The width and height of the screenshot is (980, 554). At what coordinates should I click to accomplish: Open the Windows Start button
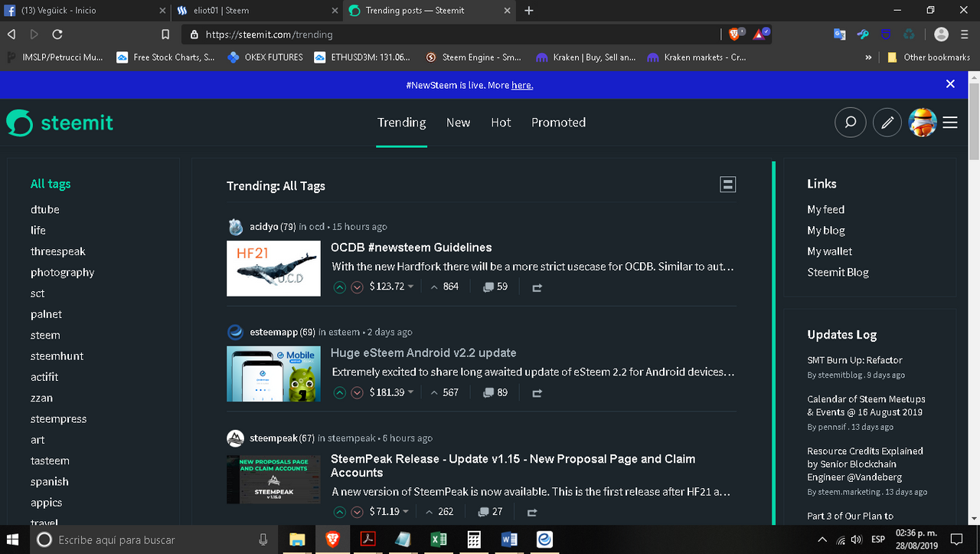coord(14,539)
